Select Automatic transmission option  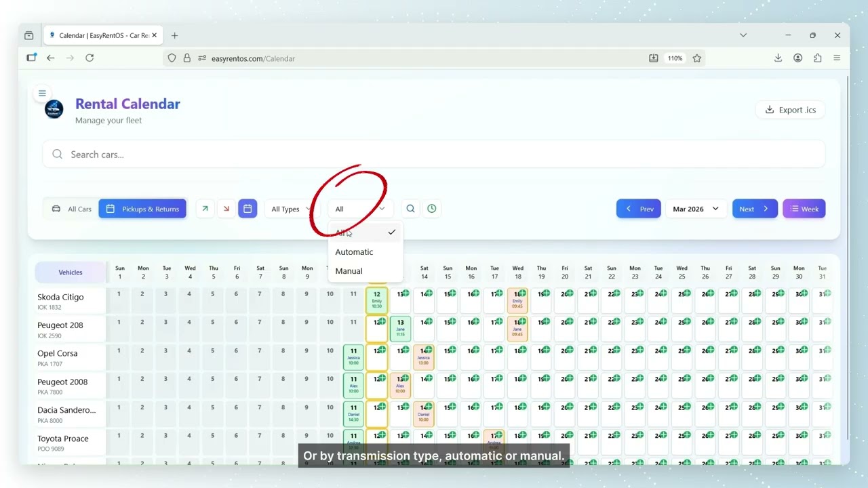(x=366, y=251)
